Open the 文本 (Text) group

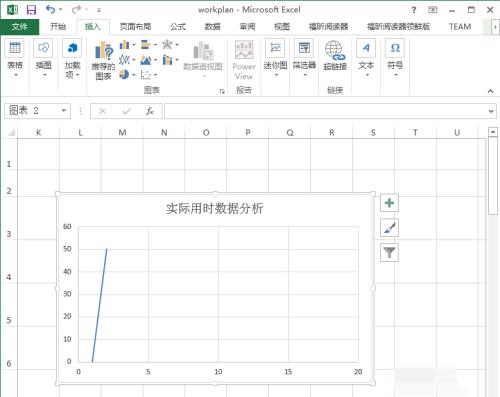(x=366, y=58)
